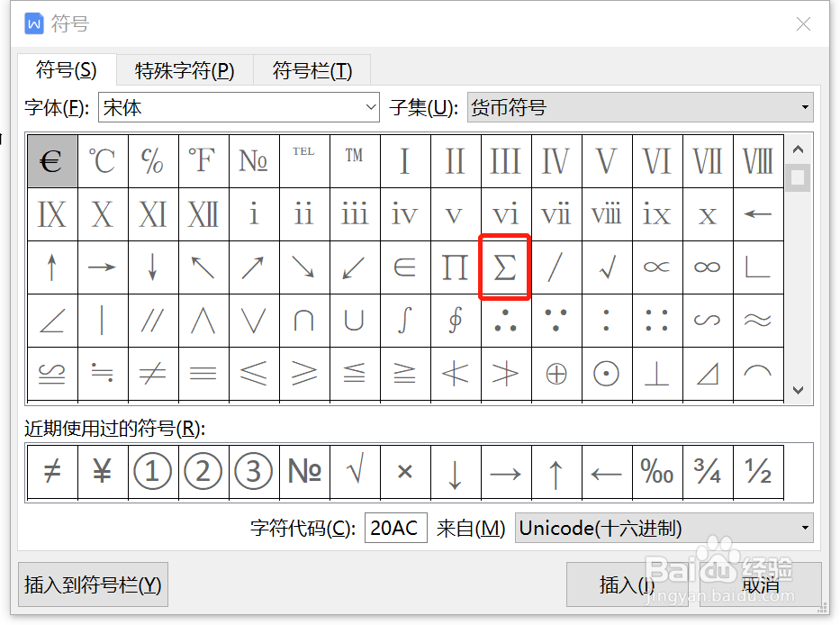The image size is (840, 625).
Task: Select the product symbol Π
Action: [455, 267]
